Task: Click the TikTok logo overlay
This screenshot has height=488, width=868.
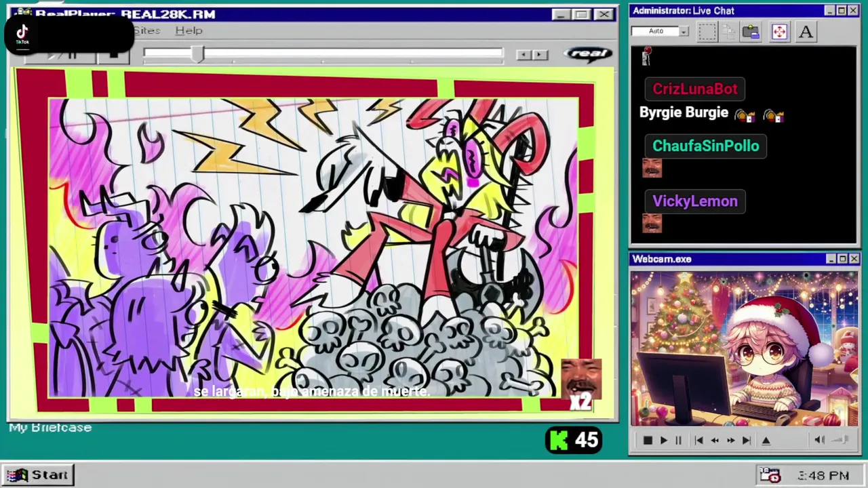Action: tap(22, 33)
